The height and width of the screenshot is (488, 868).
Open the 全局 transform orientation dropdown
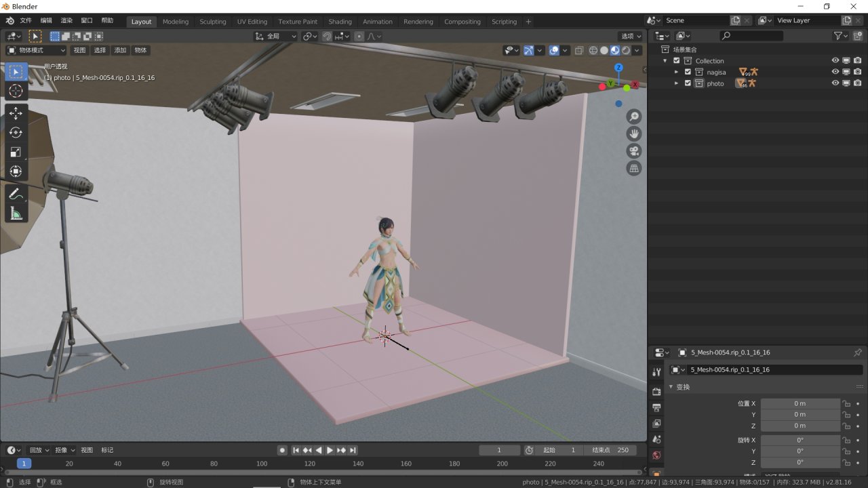click(276, 37)
